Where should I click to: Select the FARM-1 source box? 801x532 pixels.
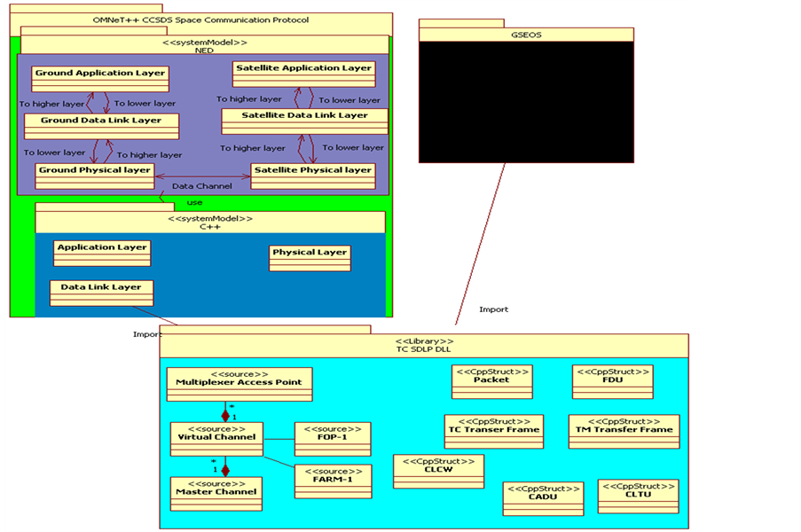pyautogui.click(x=333, y=481)
